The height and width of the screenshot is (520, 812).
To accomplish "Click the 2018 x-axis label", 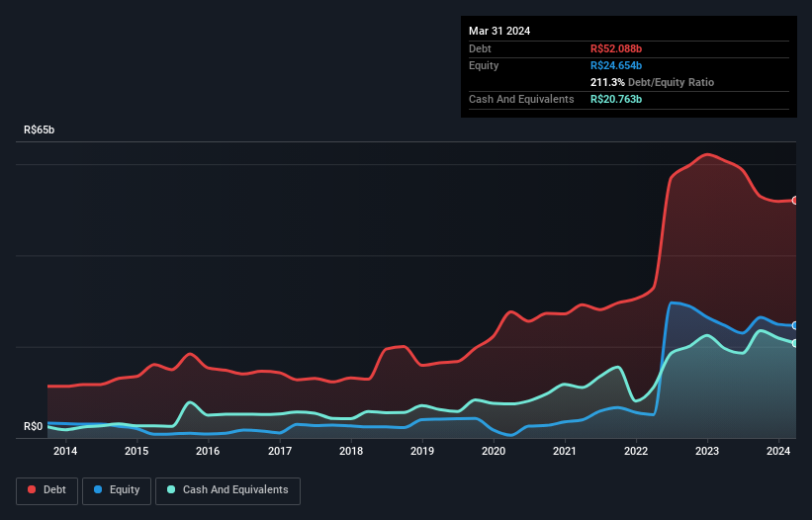I will point(351,451).
